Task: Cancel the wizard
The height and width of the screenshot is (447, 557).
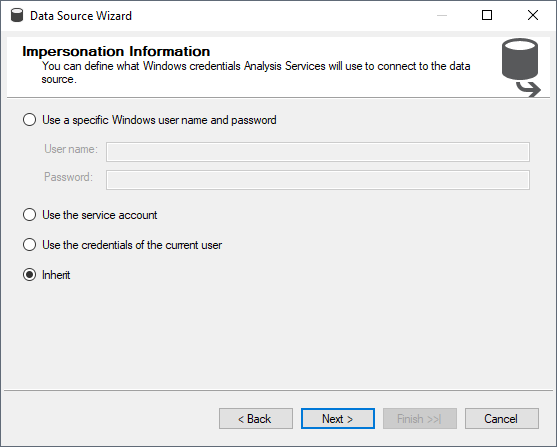Action: 502,419
